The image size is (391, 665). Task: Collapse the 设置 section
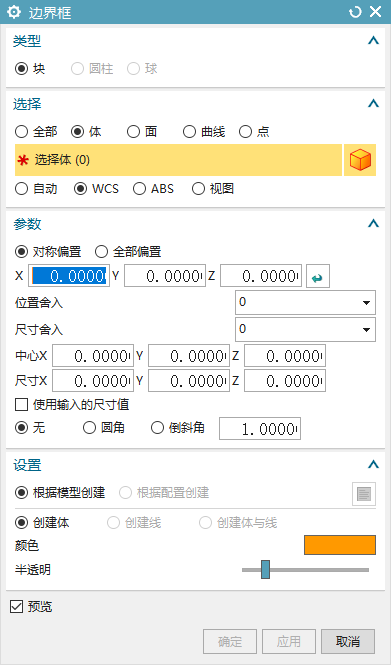point(373,464)
